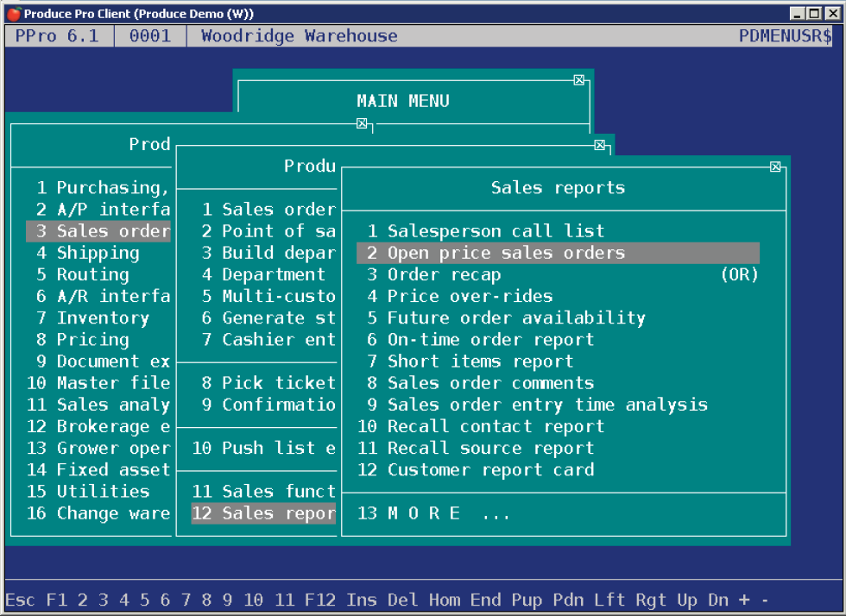This screenshot has height=616, width=846.
Task: Open Future order availability report
Action: tap(515, 317)
